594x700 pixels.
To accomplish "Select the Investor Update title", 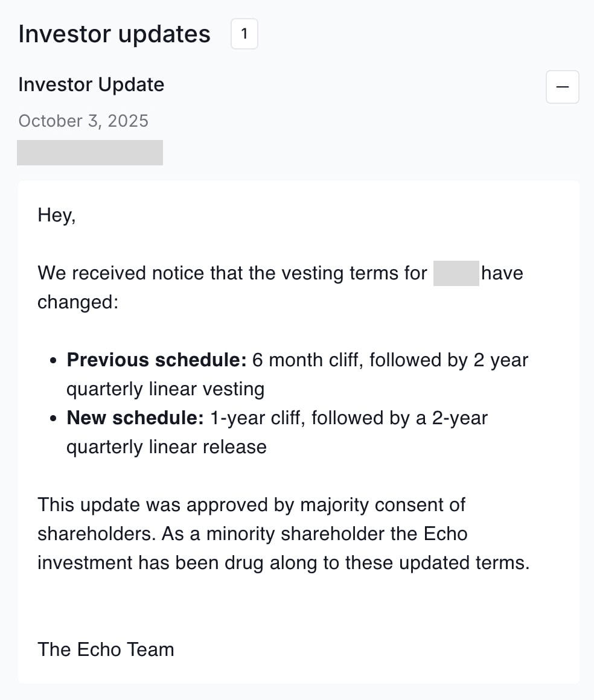I will pyautogui.click(x=91, y=84).
